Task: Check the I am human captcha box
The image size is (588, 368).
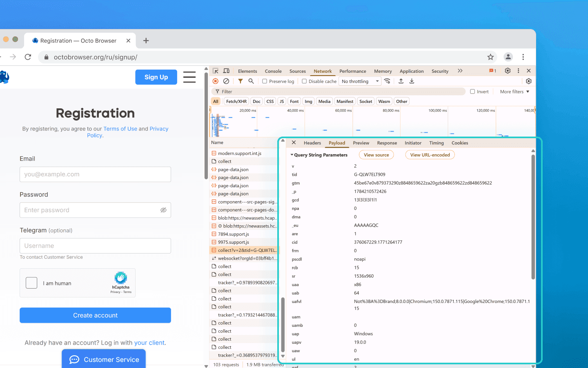Action: 31,283
